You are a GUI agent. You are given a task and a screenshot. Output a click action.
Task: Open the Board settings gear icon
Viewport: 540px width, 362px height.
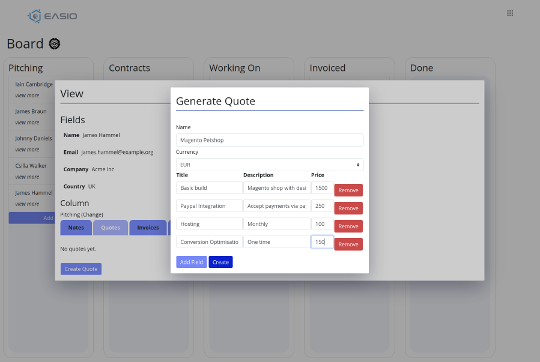click(54, 44)
